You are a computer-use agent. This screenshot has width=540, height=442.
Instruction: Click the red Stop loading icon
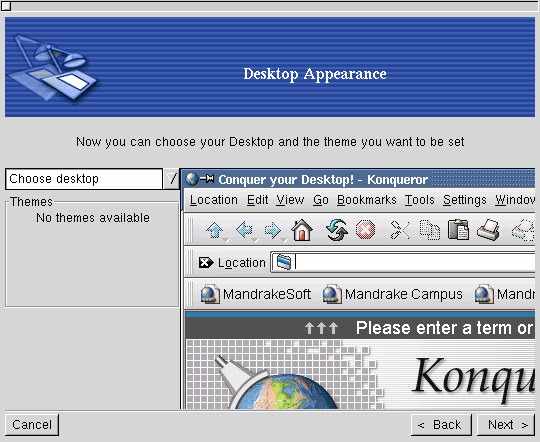coord(365,230)
